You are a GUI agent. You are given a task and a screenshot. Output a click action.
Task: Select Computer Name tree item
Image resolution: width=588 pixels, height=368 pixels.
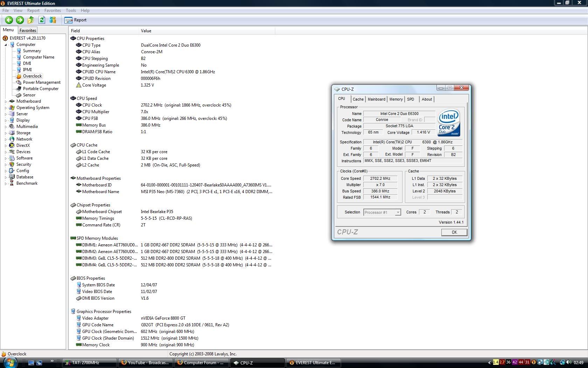point(38,57)
